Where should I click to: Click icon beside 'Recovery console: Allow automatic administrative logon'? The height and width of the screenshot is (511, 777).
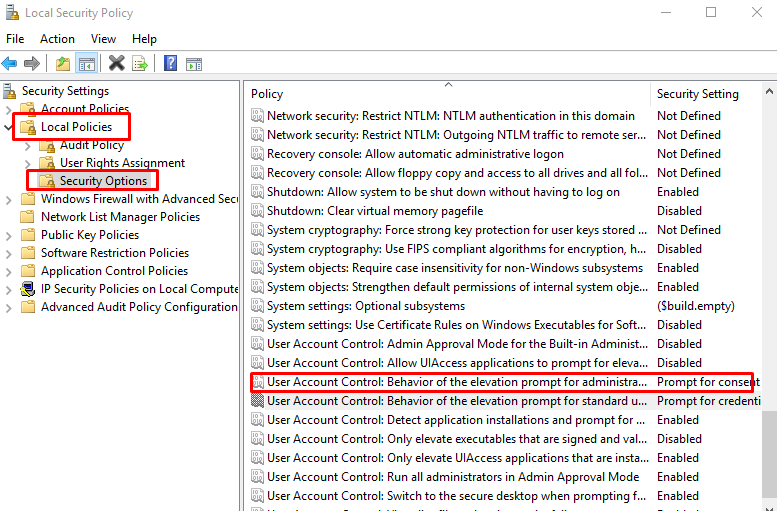pyautogui.click(x=257, y=154)
